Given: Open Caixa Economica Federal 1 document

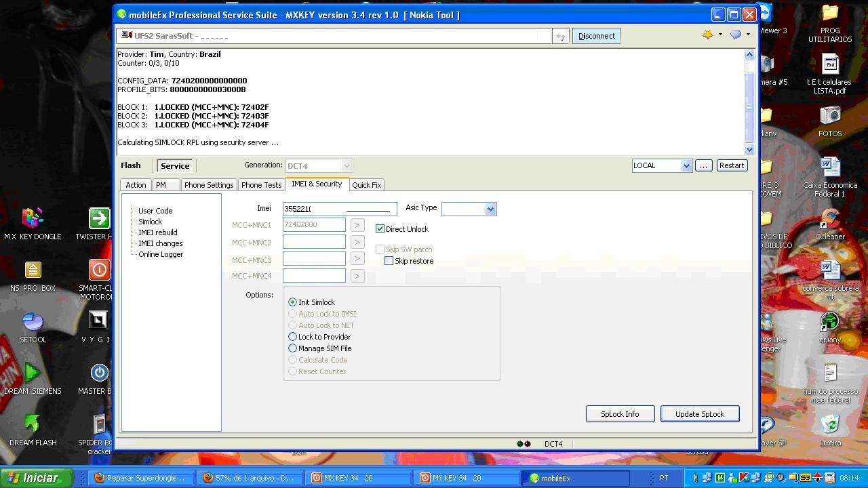Looking at the screenshot, I should (830, 177).
